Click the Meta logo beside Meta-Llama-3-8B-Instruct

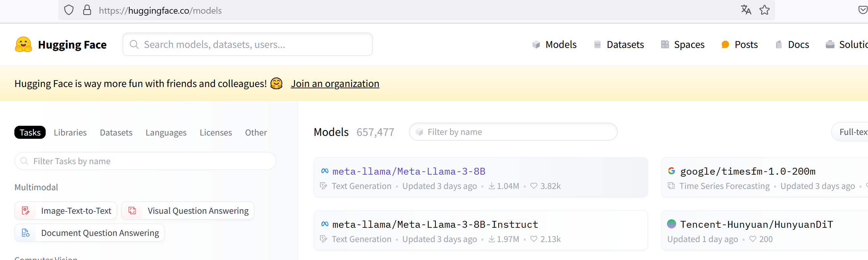(x=325, y=224)
